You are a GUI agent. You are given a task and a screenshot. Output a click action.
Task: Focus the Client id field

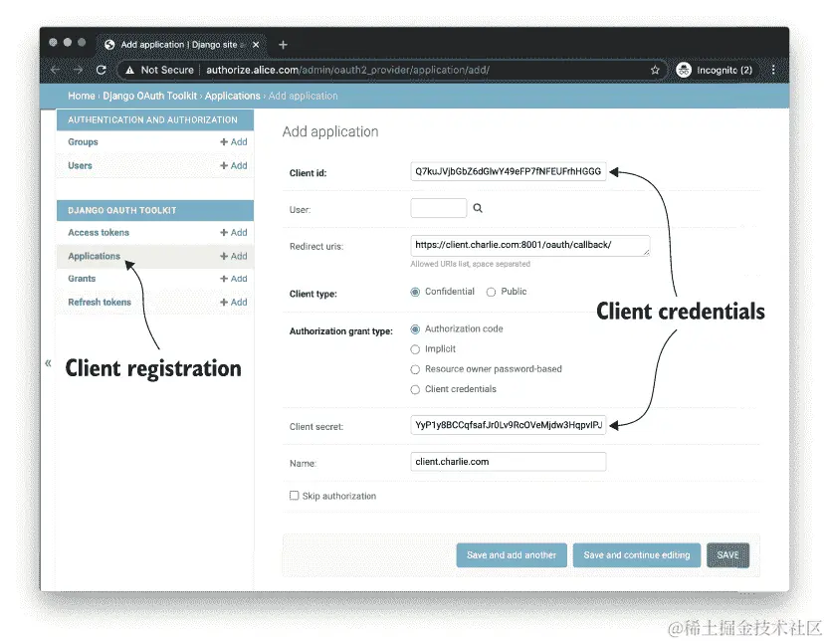pos(509,171)
